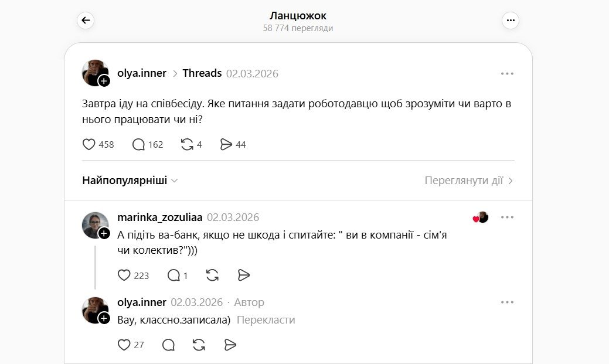Open the Threads topic tag link
Screen dimensions: 609x364
202,73
